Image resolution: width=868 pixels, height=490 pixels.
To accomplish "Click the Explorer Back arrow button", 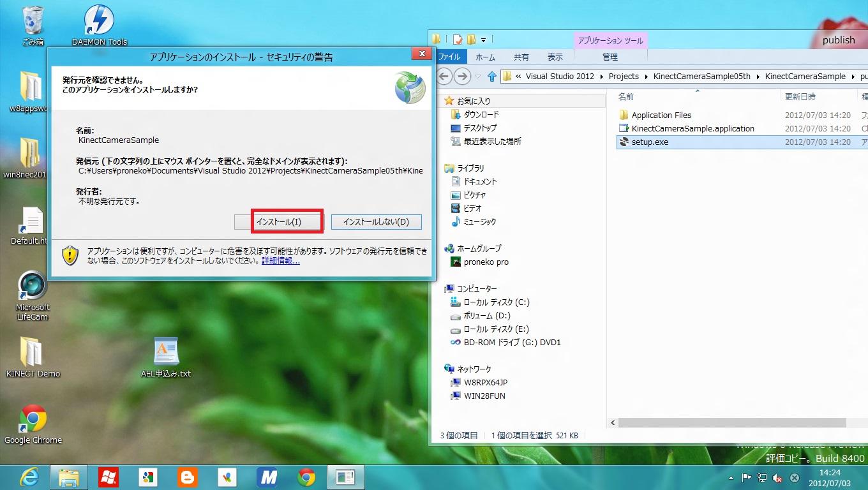I will point(444,77).
